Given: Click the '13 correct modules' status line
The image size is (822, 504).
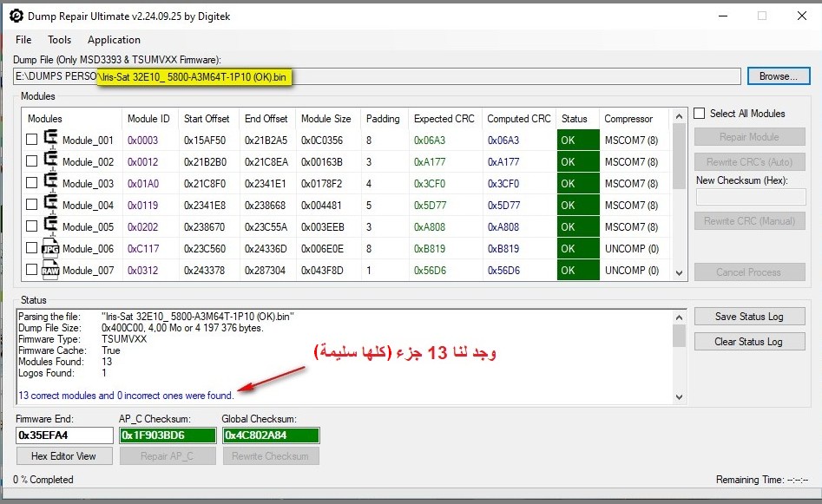Looking at the screenshot, I should (x=126, y=396).
